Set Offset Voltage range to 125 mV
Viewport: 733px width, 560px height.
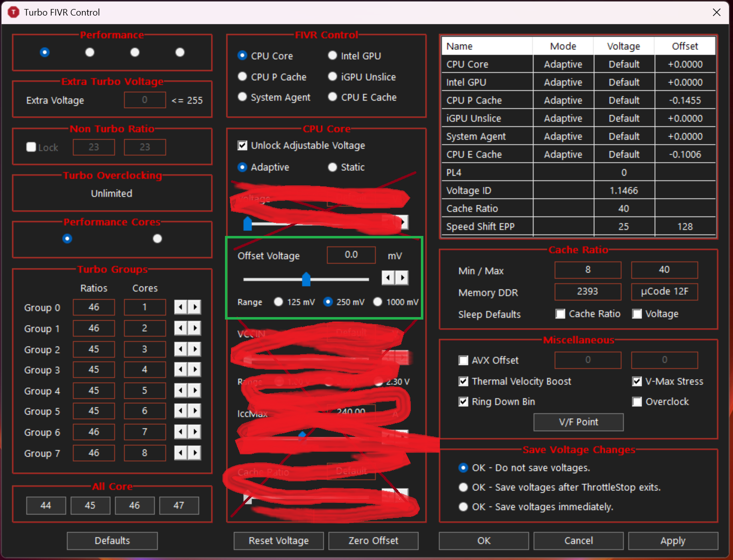(279, 302)
